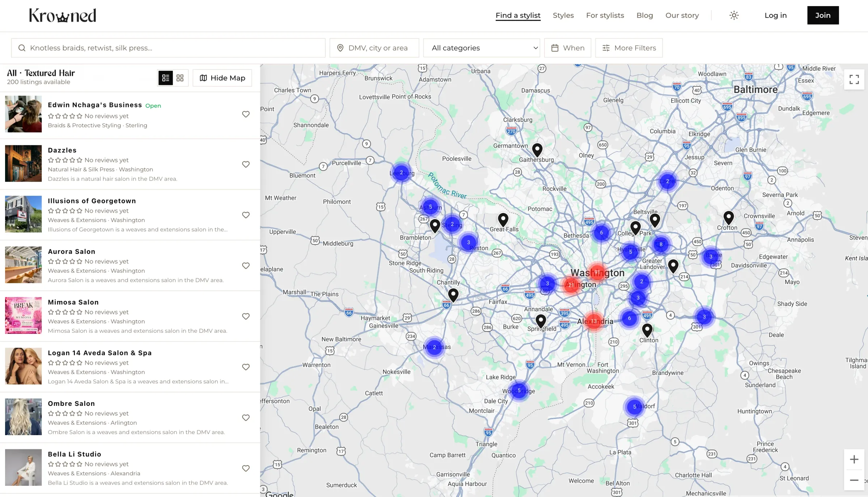868x497 pixels.
Task: Favorite Edwin Nchaga's Business listing
Action: [x=246, y=114]
